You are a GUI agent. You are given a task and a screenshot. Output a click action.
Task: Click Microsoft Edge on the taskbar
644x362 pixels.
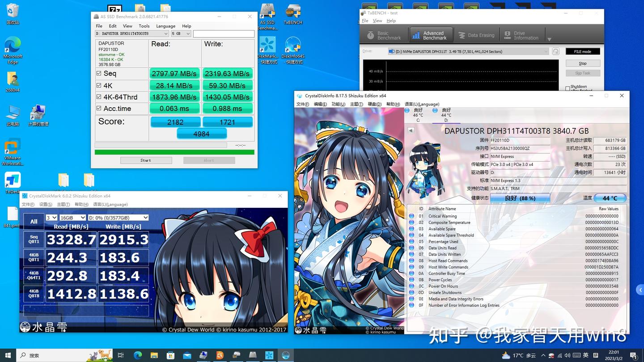[138, 355]
